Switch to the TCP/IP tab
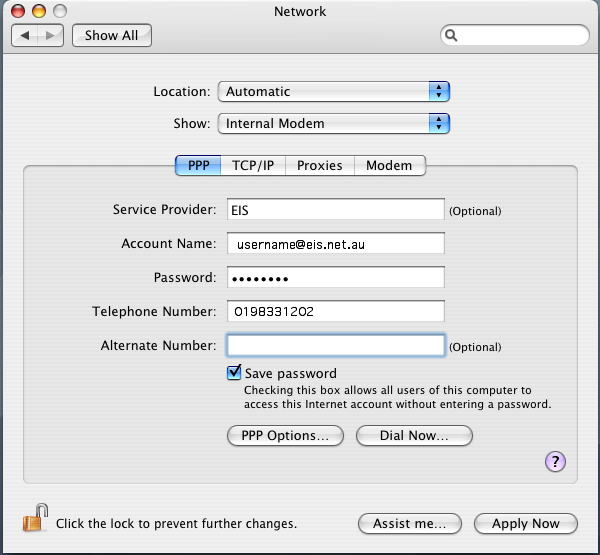The width and height of the screenshot is (600, 555). [253, 165]
